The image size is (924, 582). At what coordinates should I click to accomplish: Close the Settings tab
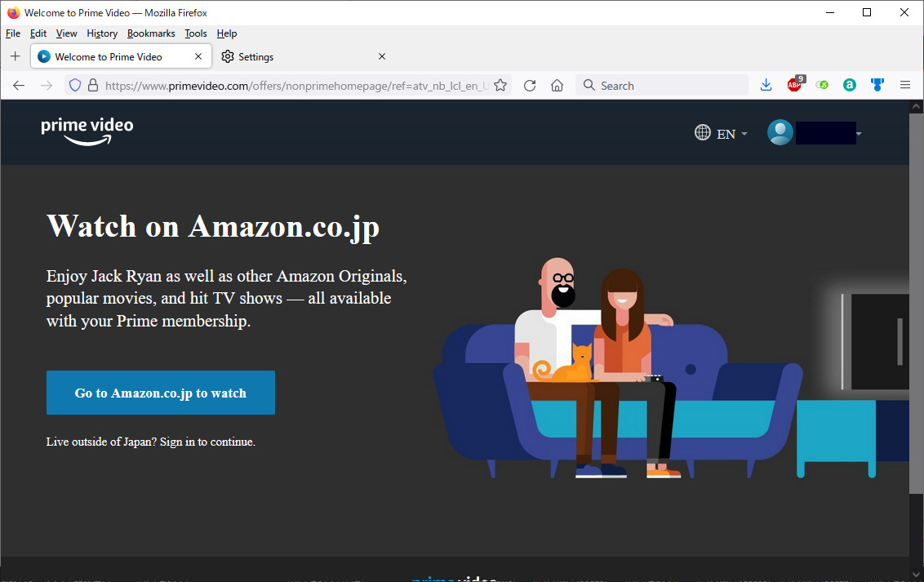point(382,56)
